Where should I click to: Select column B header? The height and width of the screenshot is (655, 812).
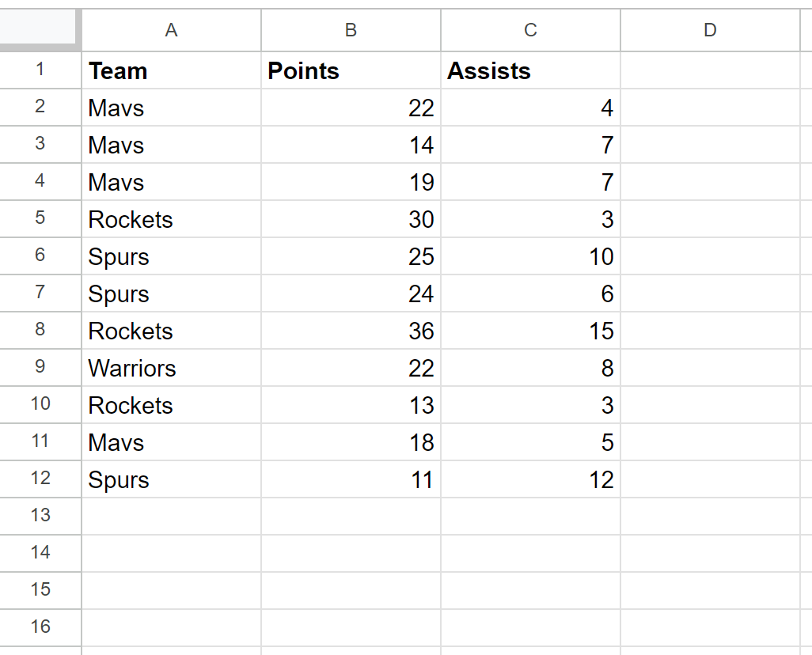(351, 30)
